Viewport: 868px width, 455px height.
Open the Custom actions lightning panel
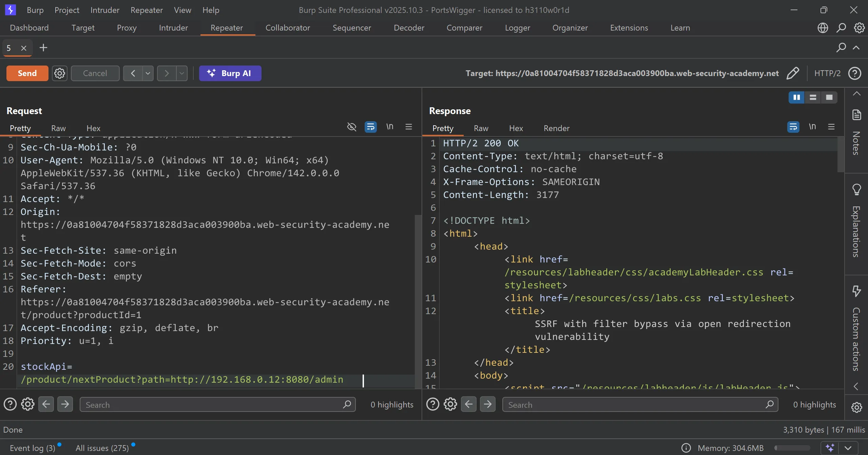[x=856, y=291]
